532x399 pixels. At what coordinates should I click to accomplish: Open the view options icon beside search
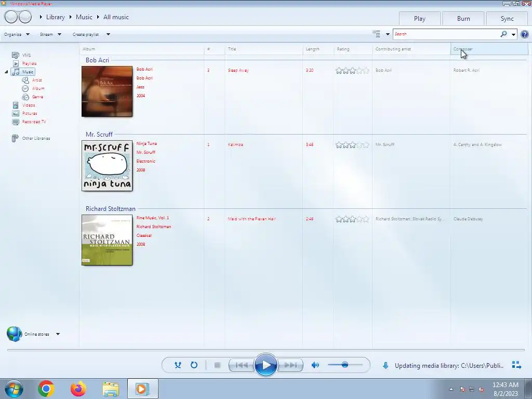(376, 34)
